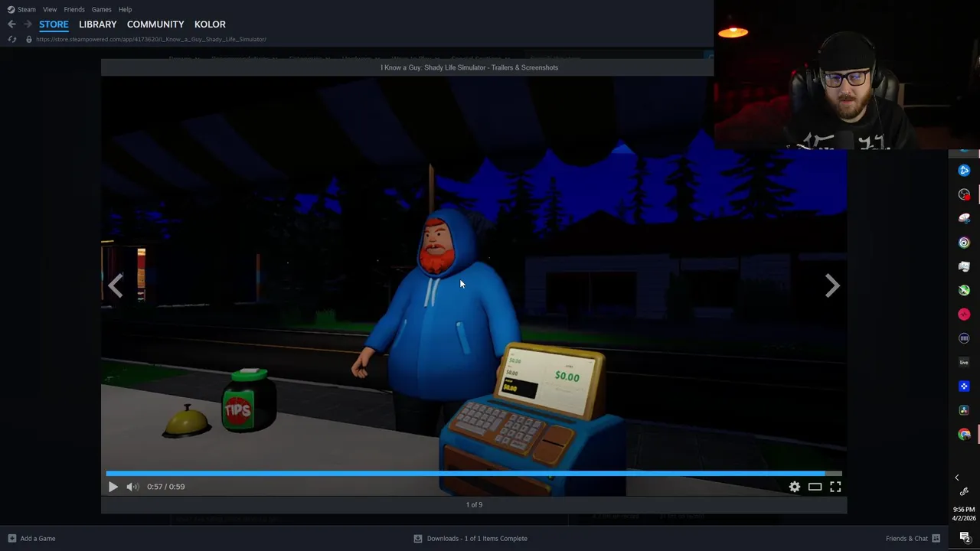The image size is (980, 551).
Task: Open the Games menu
Action: point(101,9)
